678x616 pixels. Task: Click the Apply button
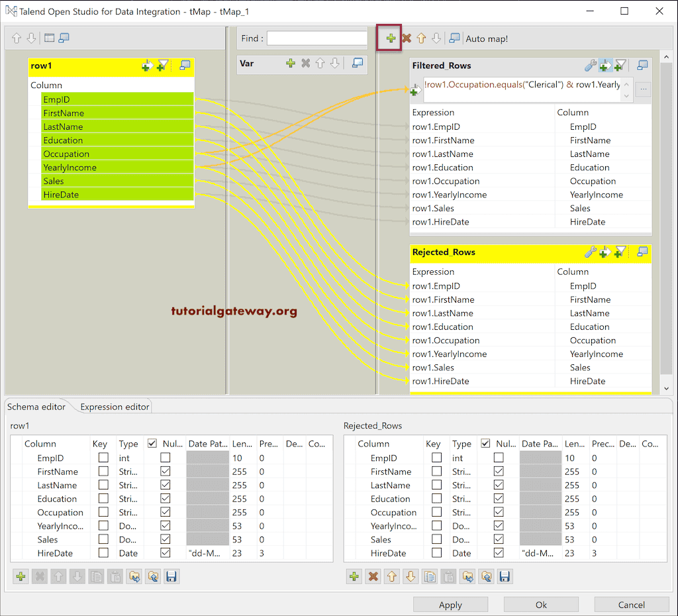click(450, 604)
